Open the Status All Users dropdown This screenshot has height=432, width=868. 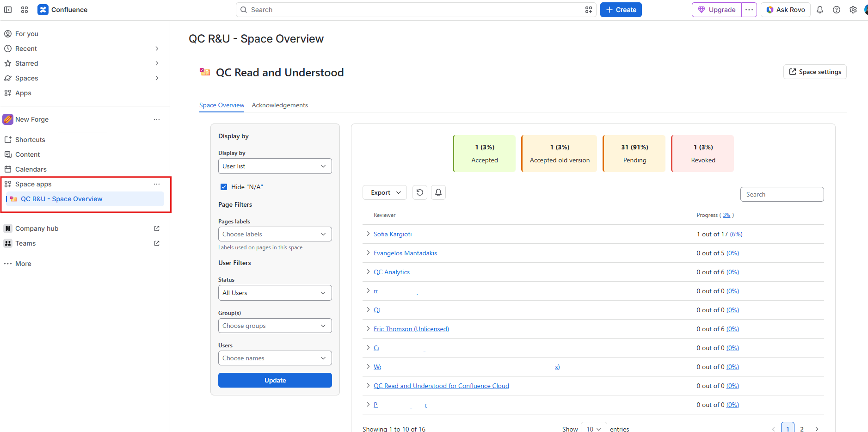[x=275, y=293]
